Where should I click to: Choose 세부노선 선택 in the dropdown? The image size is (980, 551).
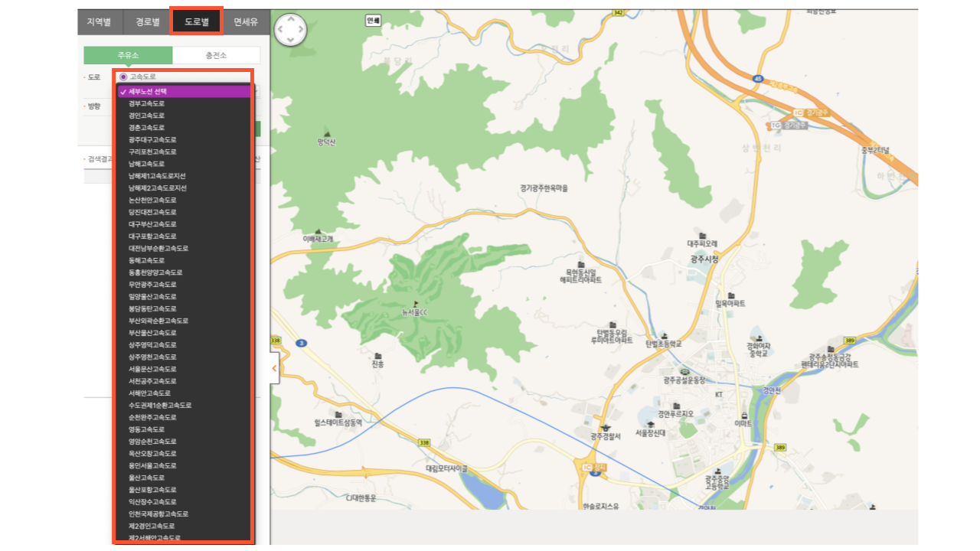pyautogui.click(x=184, y=91)
